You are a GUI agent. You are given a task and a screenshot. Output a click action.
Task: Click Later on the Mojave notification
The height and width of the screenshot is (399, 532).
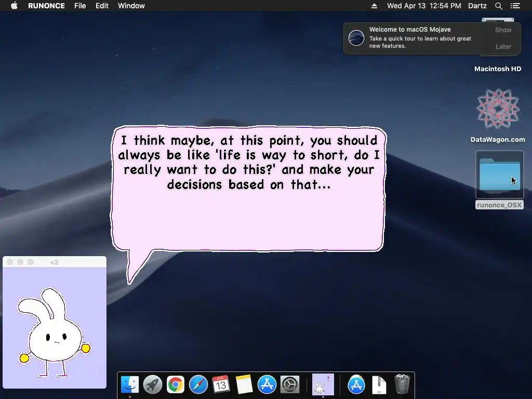click(x=503, y=46)
